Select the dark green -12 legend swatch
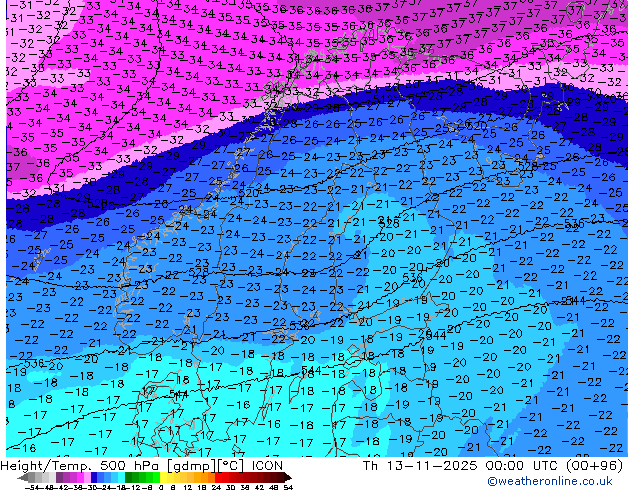The image size is (634, 490). pyautogui.click(x=129, y=477)
